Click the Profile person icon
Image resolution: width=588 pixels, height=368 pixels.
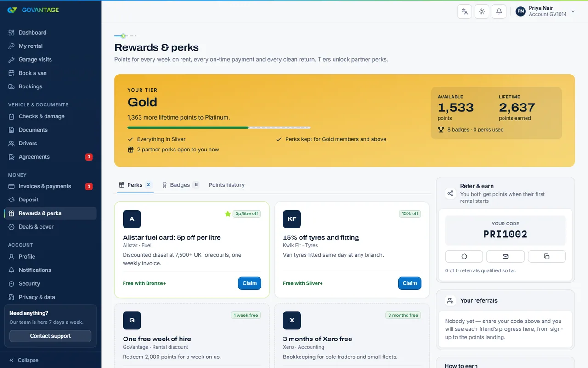(x=11, y=257)
